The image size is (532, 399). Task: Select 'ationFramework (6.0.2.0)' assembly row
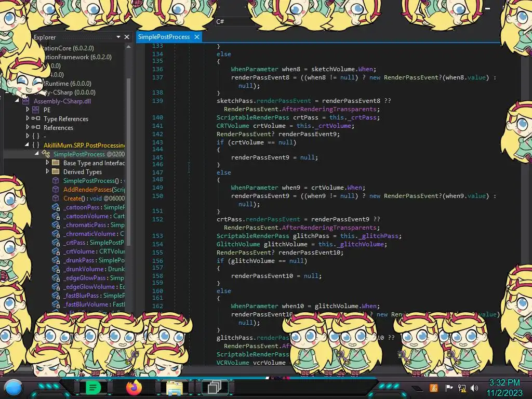pos(77,57)
